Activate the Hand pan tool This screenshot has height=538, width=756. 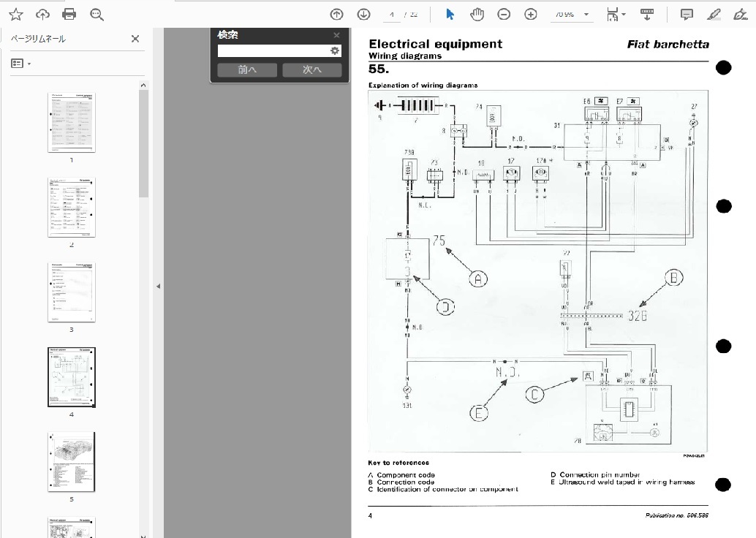pyautogui.click(x=477, y=15)
